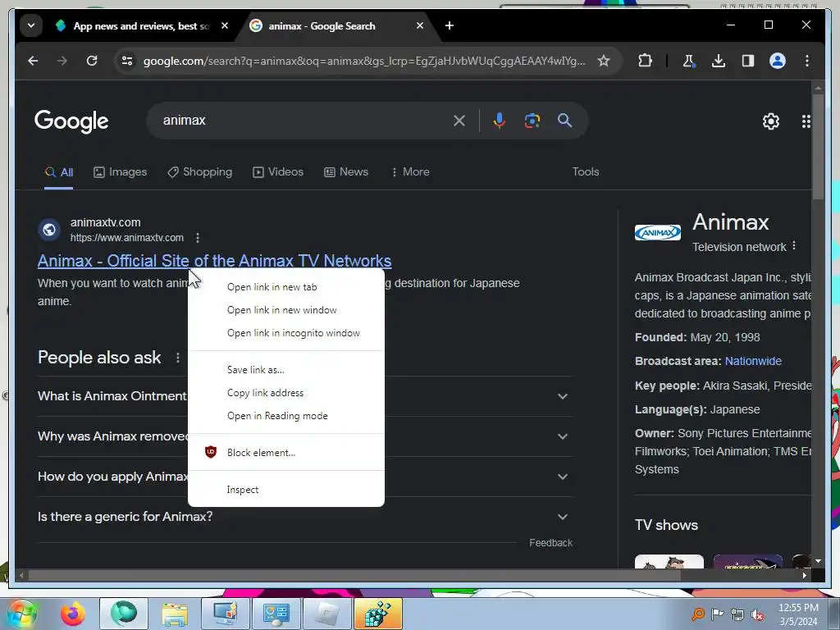Click the Animax logo in knowledge panel
The height and width of the screenshot is (630, 840).
point(658,232)
